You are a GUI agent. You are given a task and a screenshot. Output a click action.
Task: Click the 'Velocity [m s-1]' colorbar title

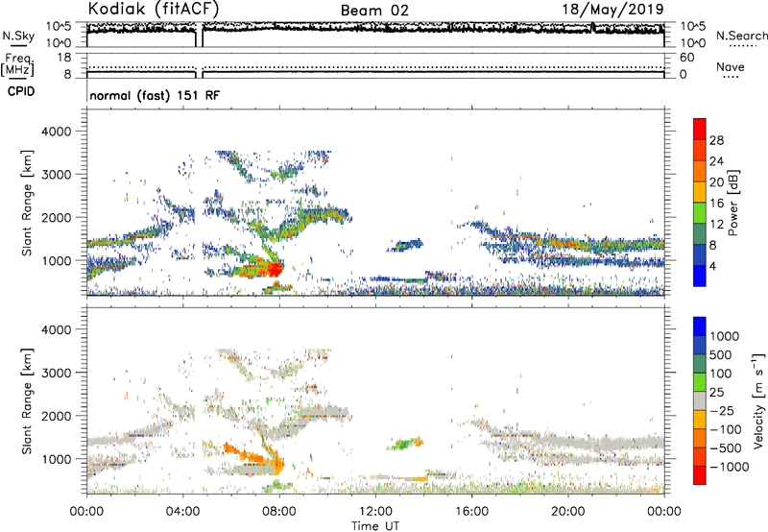[x=758, y=400]
